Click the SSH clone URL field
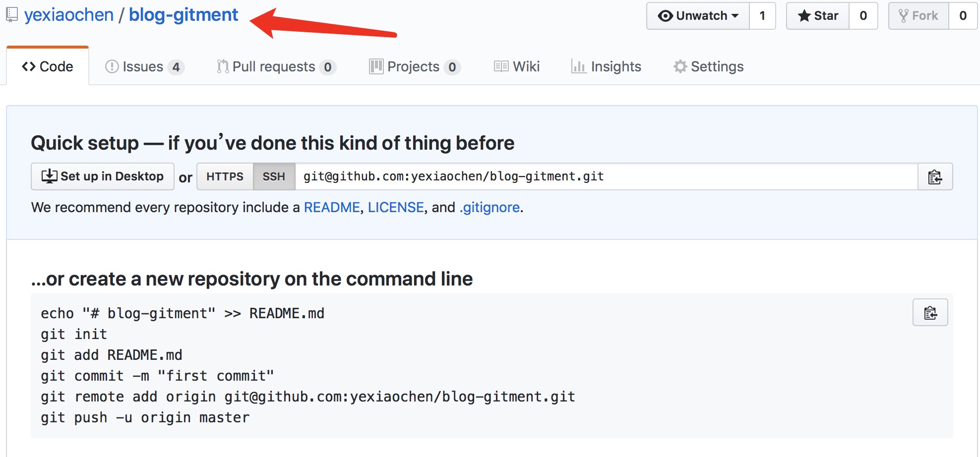 coord(607,176)
